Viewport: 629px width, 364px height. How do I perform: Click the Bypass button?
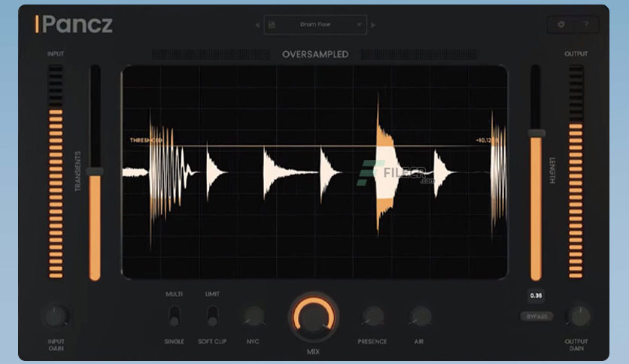pyautogui.click(x=536, y=317)
